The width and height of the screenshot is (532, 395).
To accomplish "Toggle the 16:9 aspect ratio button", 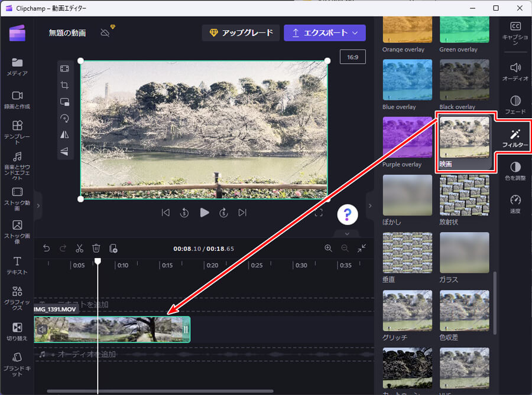I will (352, 57).
